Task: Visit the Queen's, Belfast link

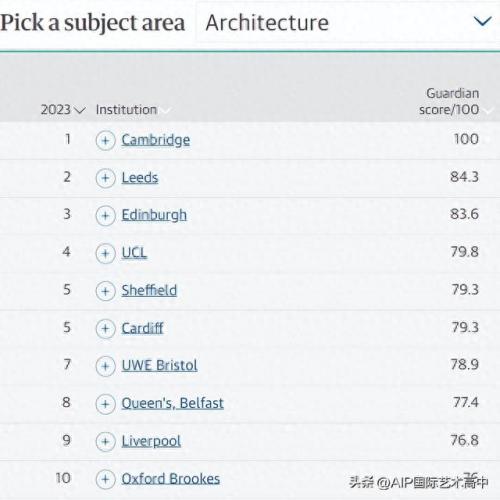Action: (172, 403)
